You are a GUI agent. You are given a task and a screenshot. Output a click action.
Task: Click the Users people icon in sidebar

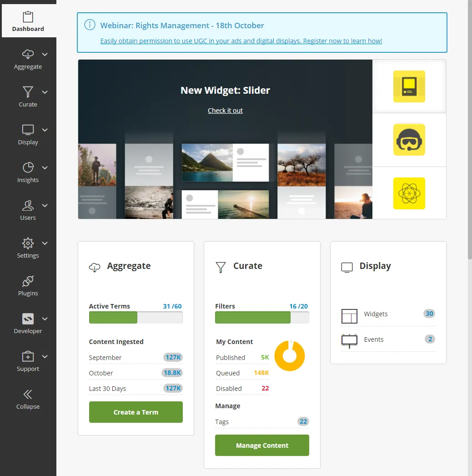28,206
